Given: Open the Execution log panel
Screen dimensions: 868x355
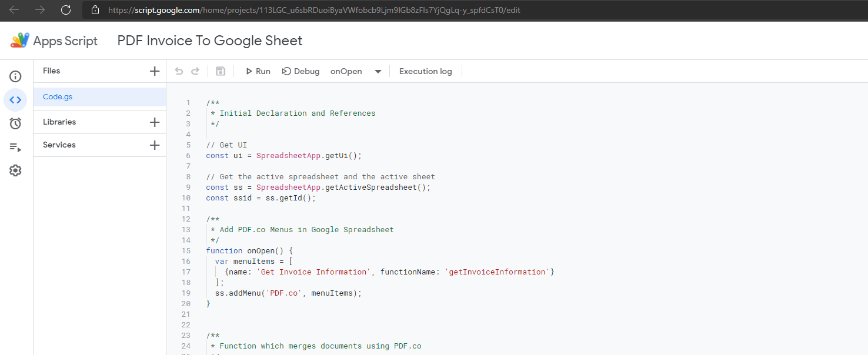Looking at the screenshot, I should click(x=425, y=71).
